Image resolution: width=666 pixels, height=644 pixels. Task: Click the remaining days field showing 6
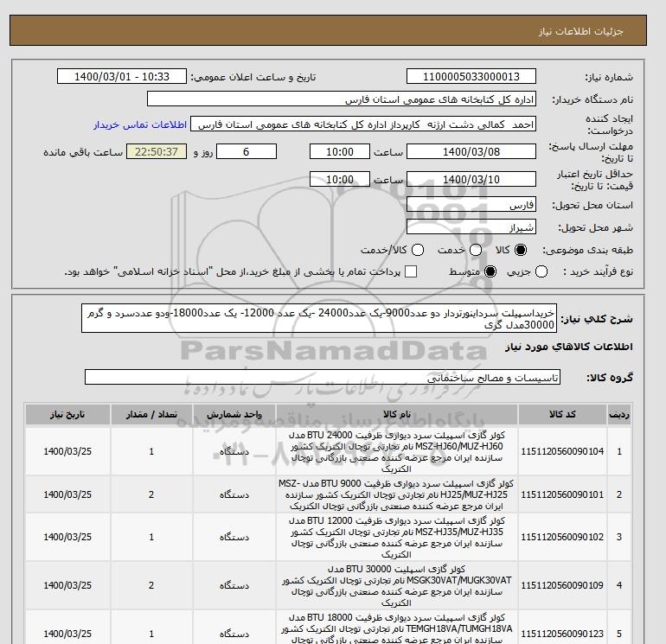click(x=247, y=151)
